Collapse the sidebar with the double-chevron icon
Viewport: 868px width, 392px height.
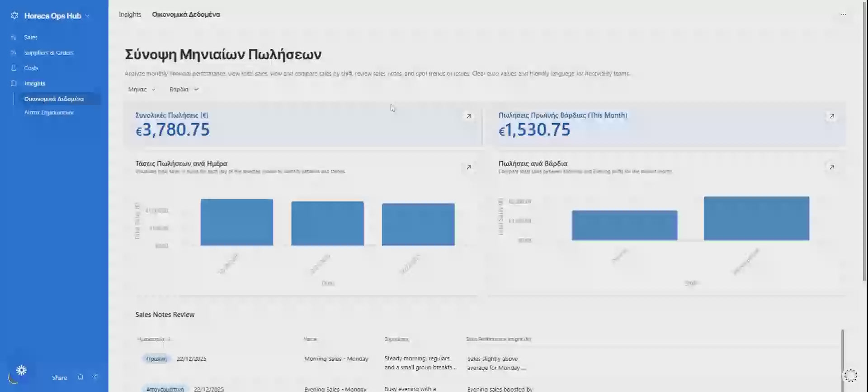click(95, 377)
